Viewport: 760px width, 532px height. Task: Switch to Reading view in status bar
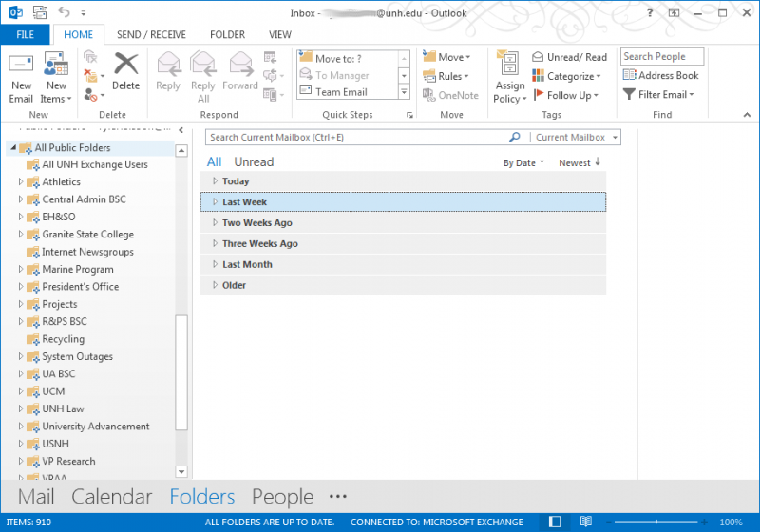(586, 522)
